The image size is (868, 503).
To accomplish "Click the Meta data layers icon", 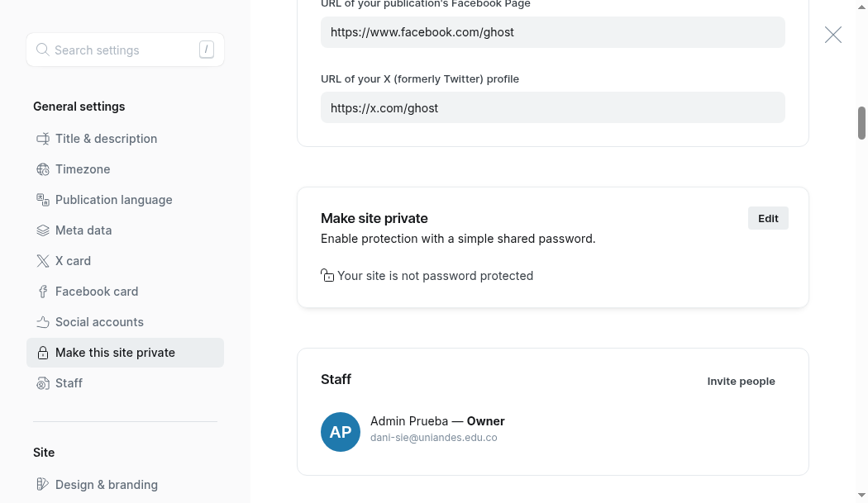I will 43,230.
